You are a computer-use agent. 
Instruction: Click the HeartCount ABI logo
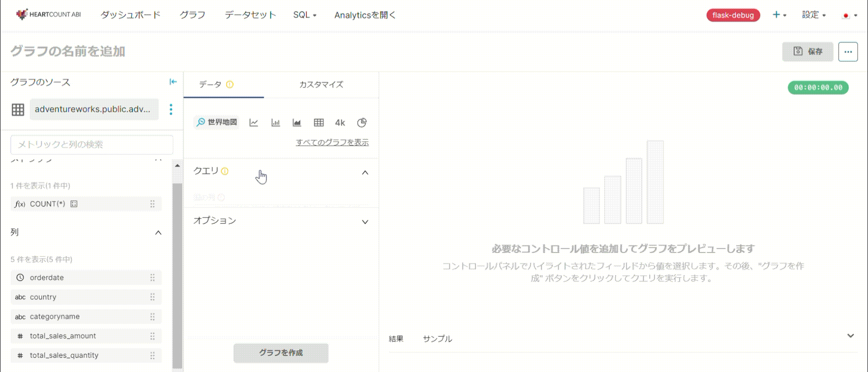48,14
